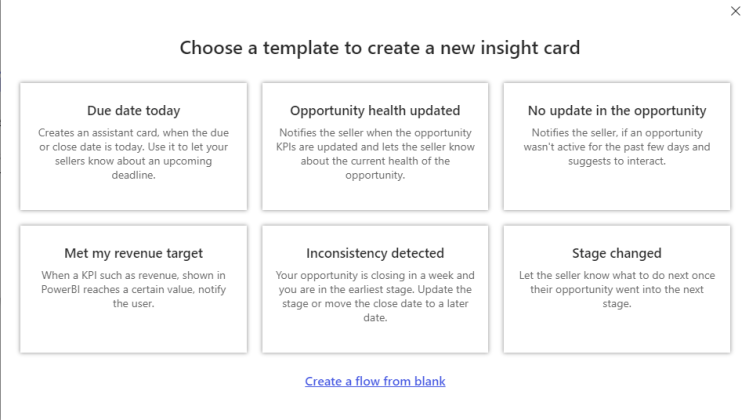Click the closing-in-a-week description text
The image size is (749, 420).
[x=375, y=296]
